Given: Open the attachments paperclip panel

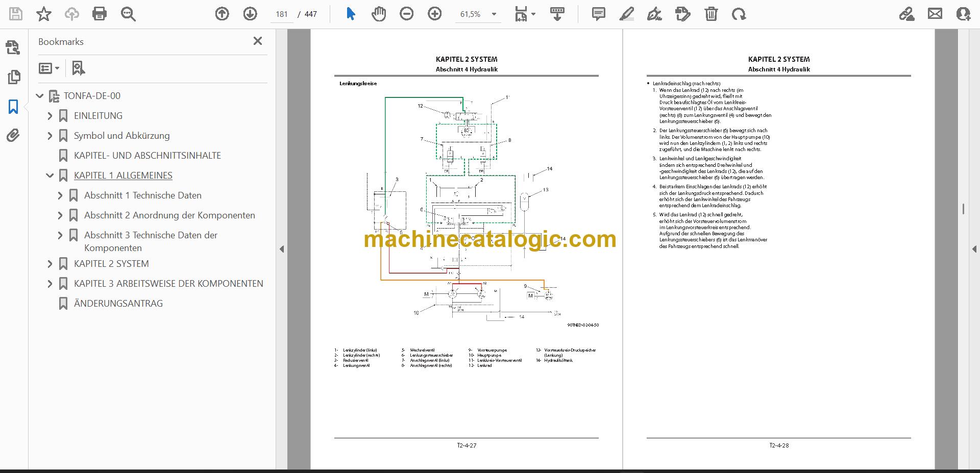Looking at the screenshot, I should [13, 135].
